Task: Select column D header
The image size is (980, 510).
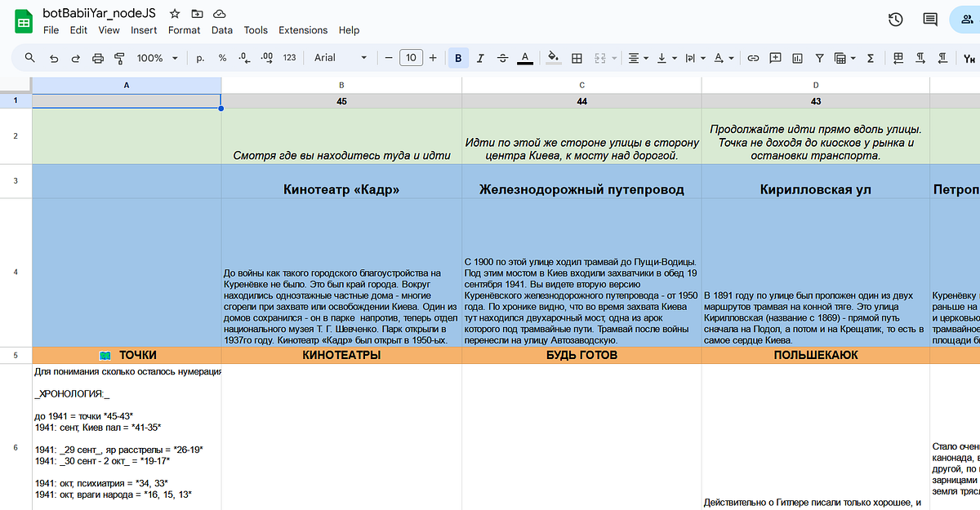Action: [x=815, y=85]
